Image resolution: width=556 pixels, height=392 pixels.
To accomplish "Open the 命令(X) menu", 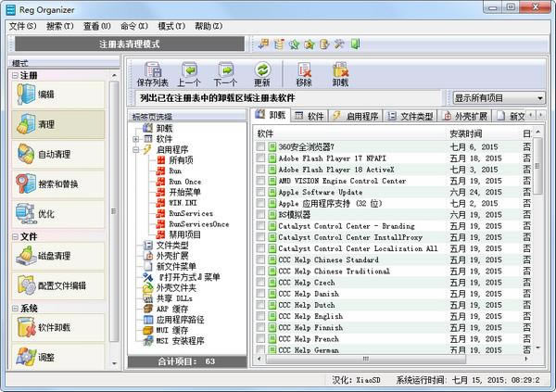I will tap(134, 26).
